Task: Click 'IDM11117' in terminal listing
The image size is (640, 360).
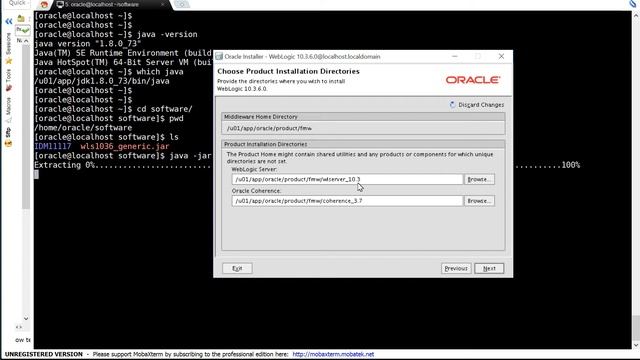Action: 53,146
